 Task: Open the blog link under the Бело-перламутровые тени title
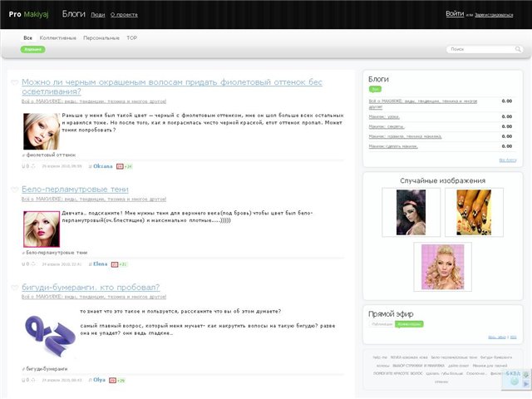[94, 199]
